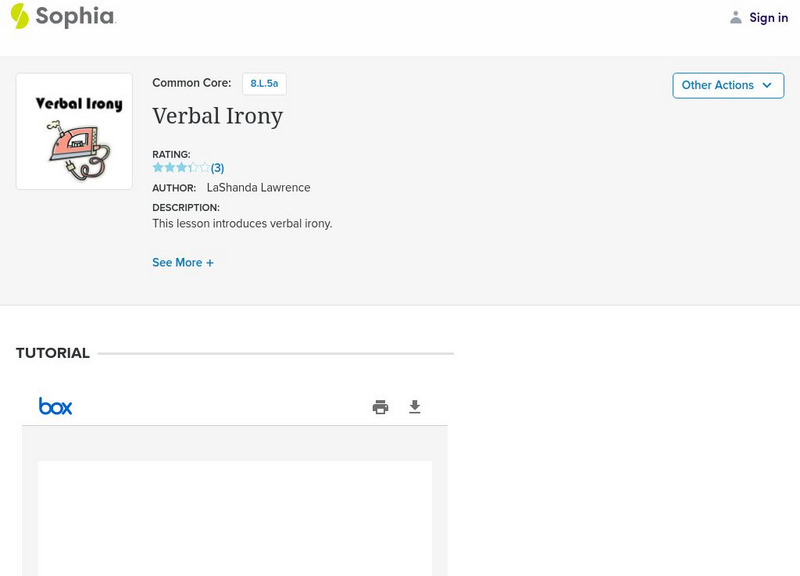Image resolution: width=800 pixels, height=576 pixels.
Task: Click the Verbal Irony lesson thumbnail
Action: (x=74, y=131)
